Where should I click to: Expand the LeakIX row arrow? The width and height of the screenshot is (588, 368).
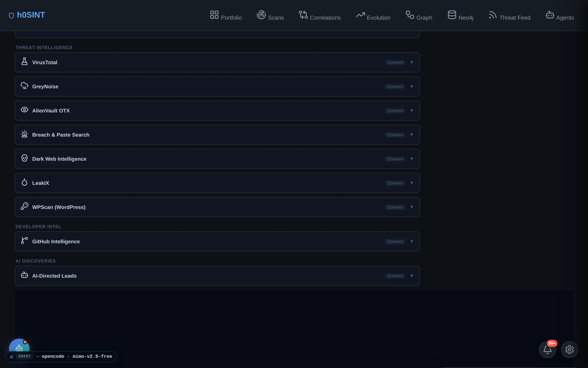pos(412,183)
